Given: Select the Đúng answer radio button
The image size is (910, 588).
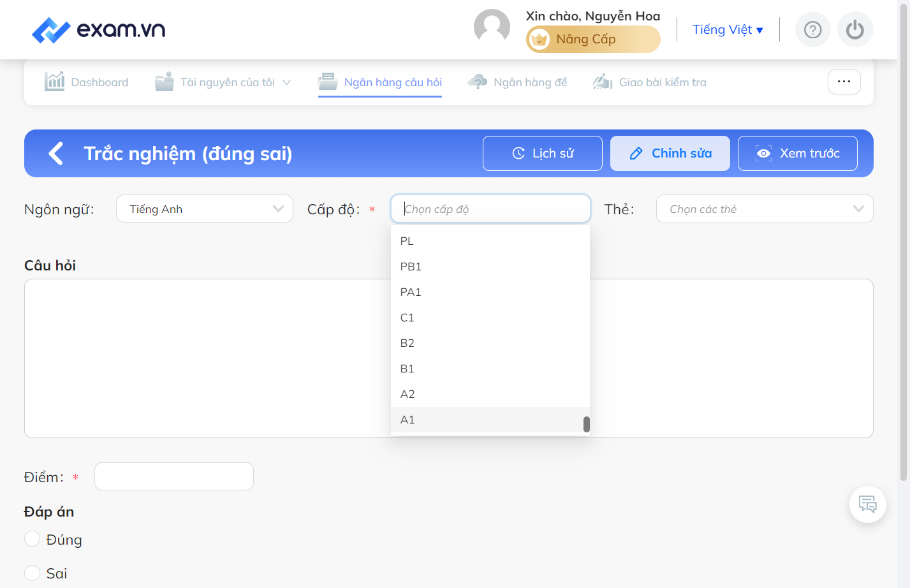Looking at the screenshot, I should [32, 539].
